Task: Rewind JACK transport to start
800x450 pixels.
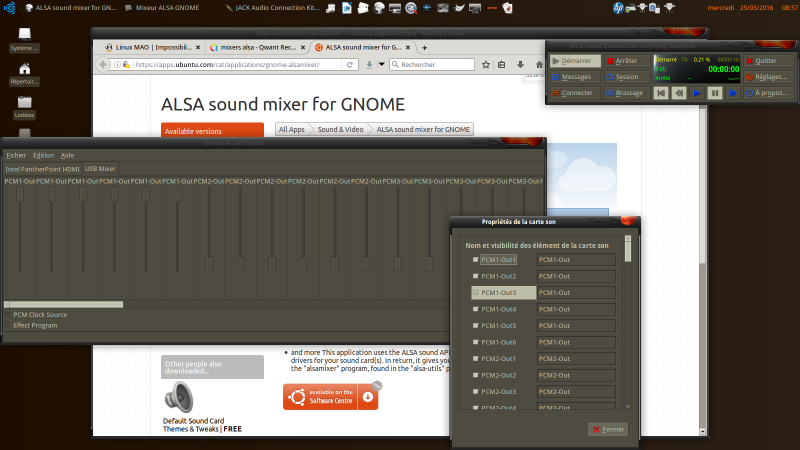Action: [661, 93]
